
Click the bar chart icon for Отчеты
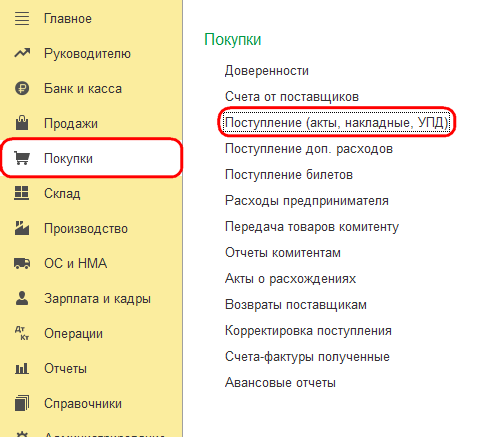(x=22, y=368)
